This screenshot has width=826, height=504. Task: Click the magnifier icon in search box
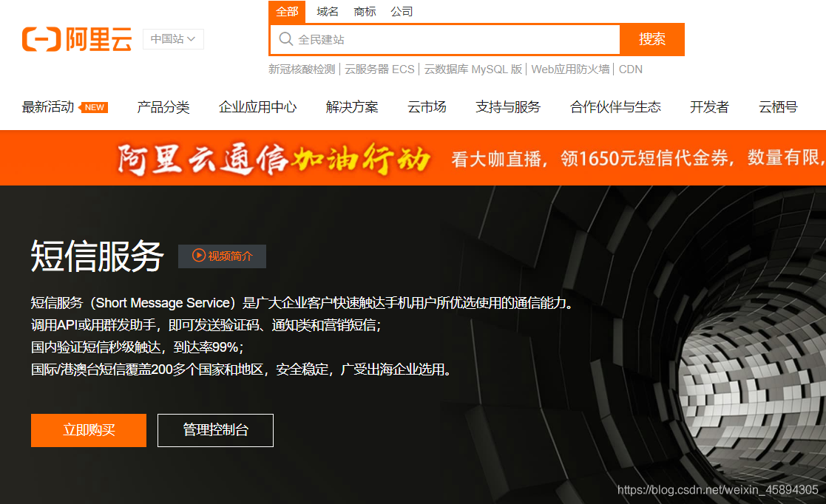pos(285,39)
